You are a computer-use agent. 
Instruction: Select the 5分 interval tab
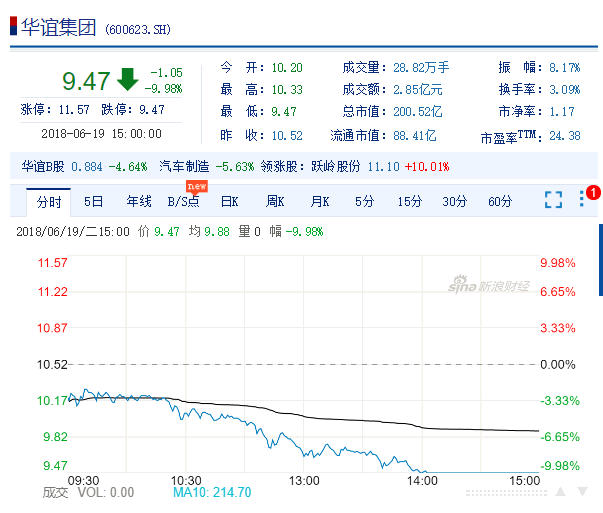364,202
